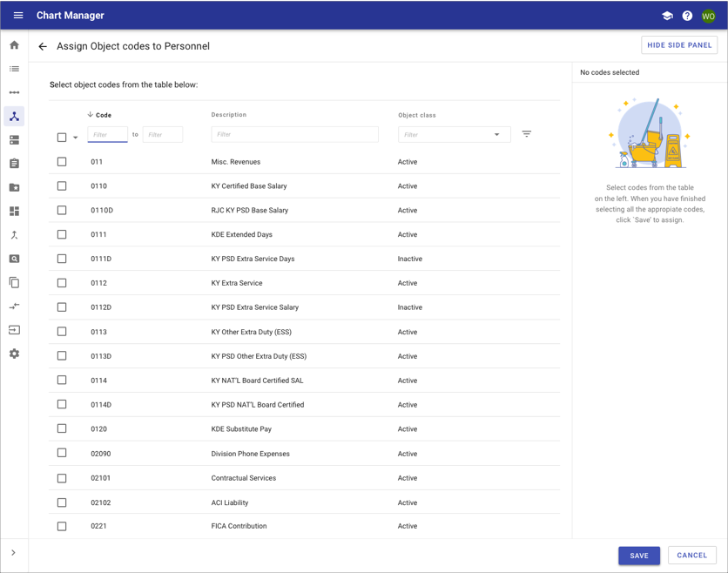Viewport: 728px width, 573px height.
Task: Select the highlighted hierarchy sidebar icon
Action: (15, 116)
